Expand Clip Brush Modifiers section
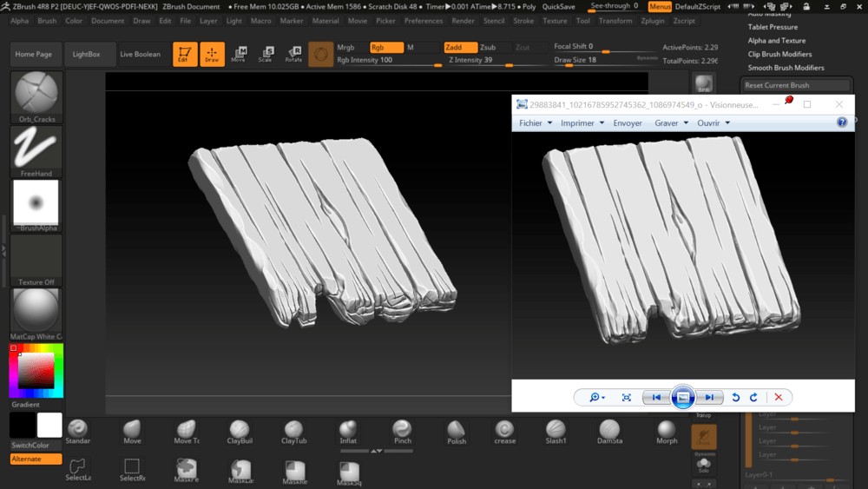 [779, 54]
